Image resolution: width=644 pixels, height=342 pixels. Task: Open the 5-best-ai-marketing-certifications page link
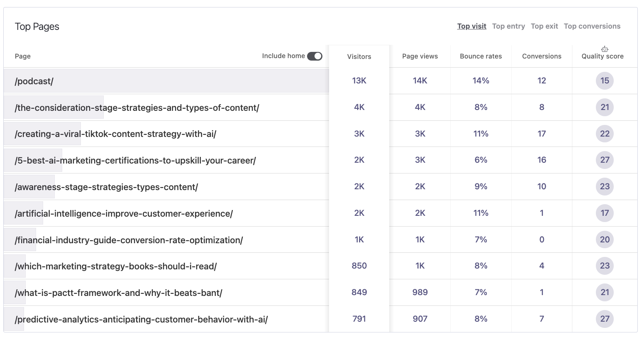tap(135, 161)
